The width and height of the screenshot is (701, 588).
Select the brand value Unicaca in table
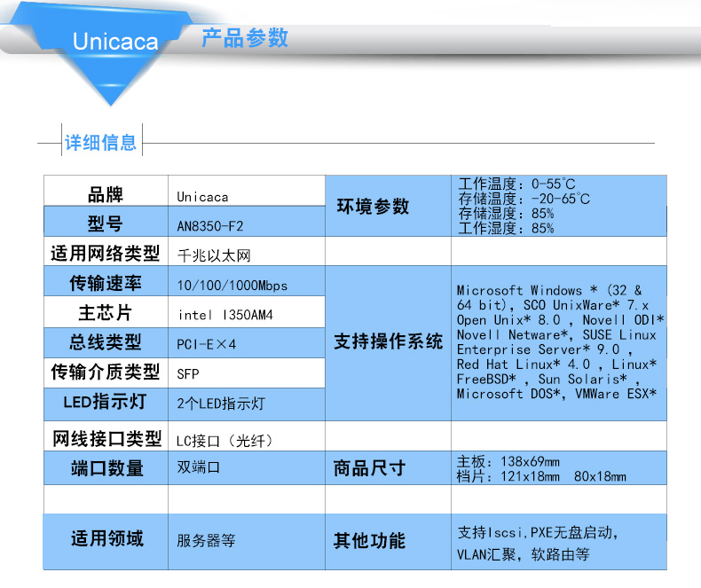pos(202,197)
